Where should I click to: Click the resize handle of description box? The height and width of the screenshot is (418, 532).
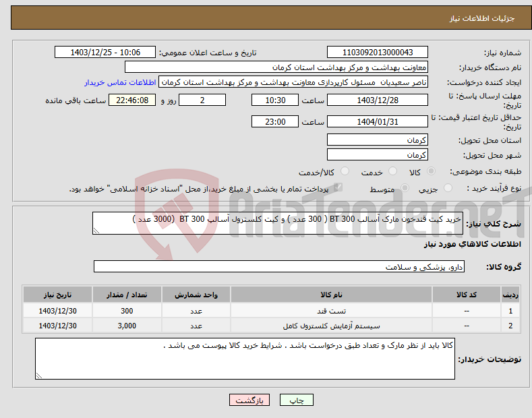[96, 231]
